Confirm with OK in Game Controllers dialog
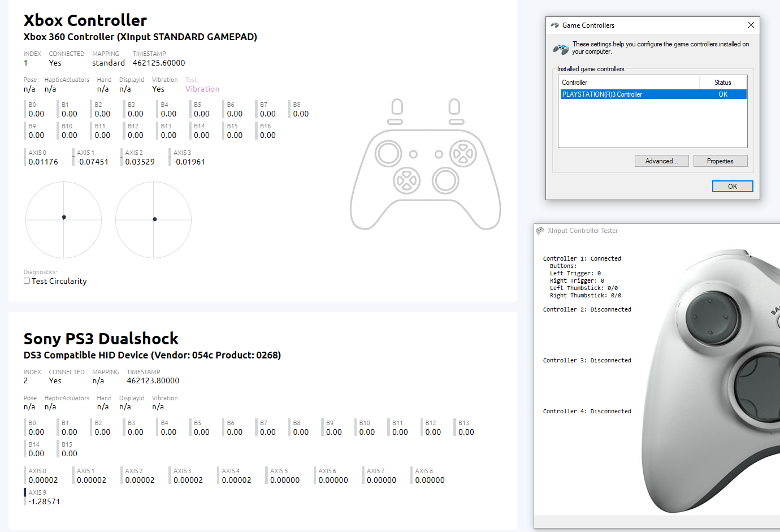Viewport: 780px width, 532px height. point(733,187)
